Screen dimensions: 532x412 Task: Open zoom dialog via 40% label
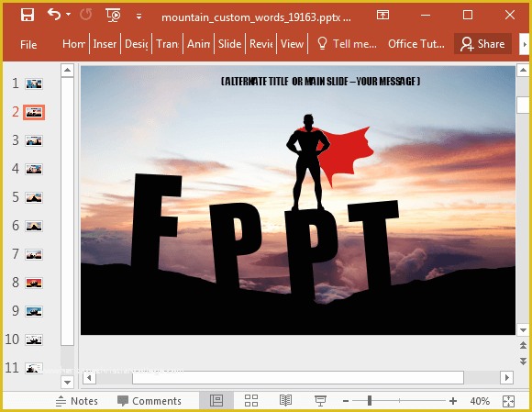tap(480, 401)
